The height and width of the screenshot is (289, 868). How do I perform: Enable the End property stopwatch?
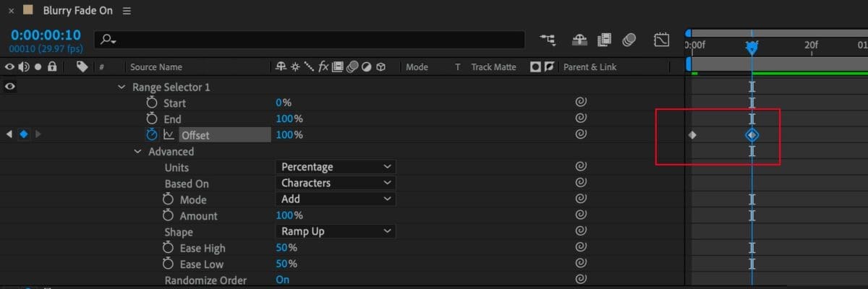[152, 119]
